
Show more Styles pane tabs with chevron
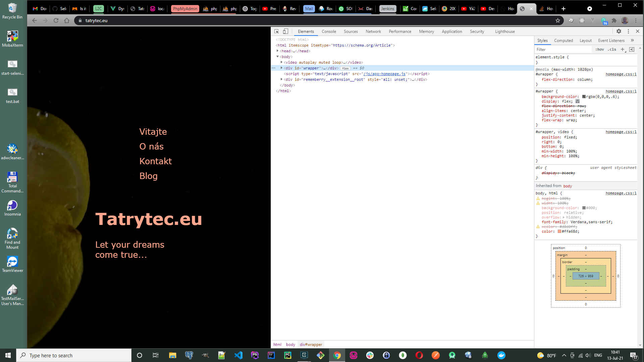[632, 40]
